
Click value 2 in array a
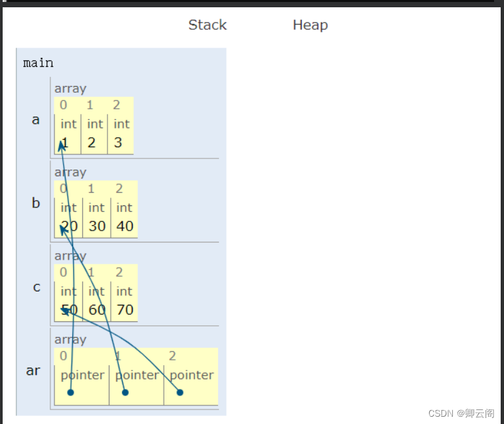coord(92,142)
